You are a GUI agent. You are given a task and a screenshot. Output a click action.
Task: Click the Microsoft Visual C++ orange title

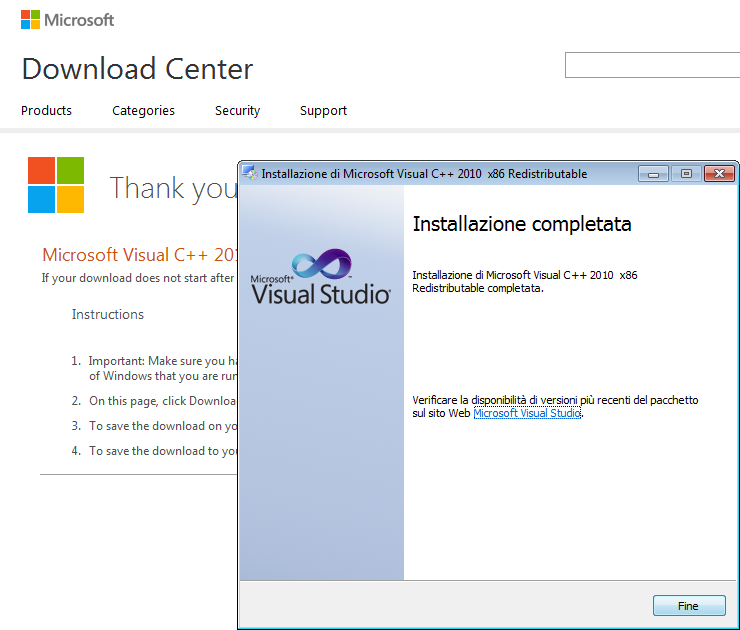pyautogui.click(x=139, y=255)
